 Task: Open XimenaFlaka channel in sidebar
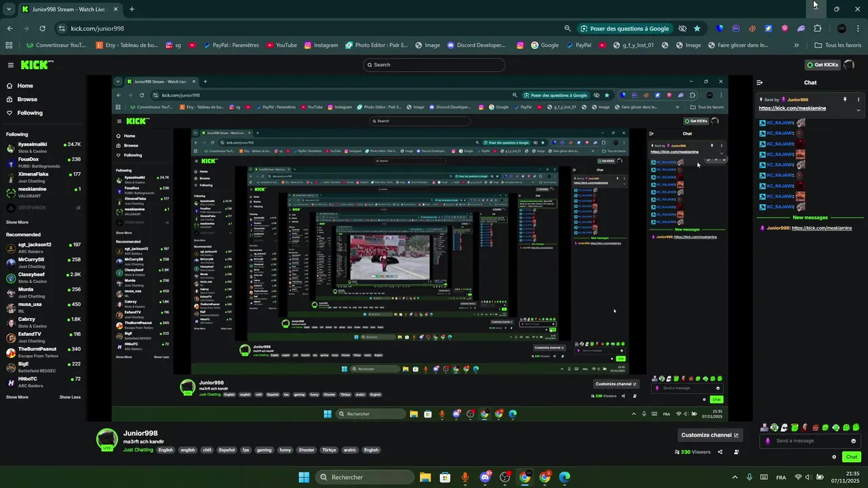[43, 177]
